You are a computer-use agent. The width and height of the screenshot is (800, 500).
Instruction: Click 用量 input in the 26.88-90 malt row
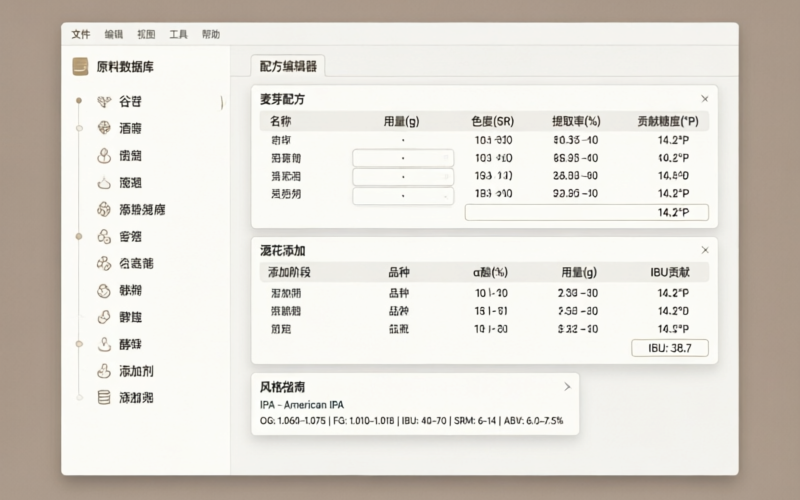point(403,177)
